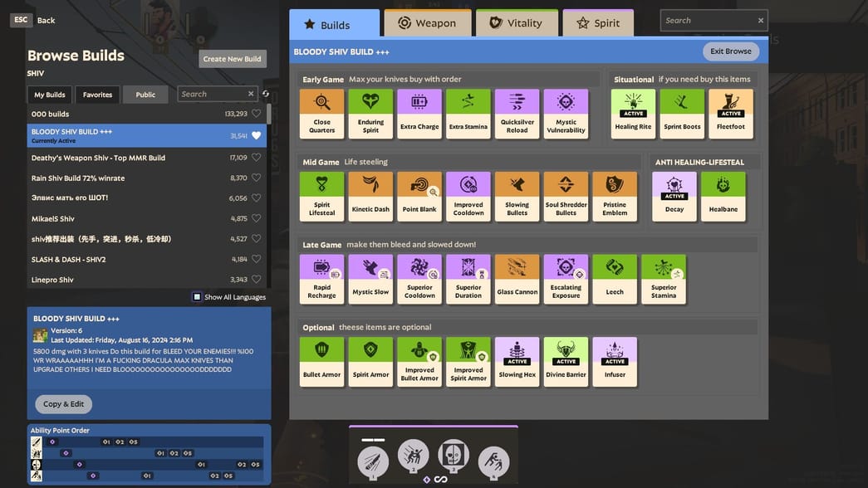Click the Copy & Edit button
This screenshot has width=868, height=488.
click(x=64, y=404)
